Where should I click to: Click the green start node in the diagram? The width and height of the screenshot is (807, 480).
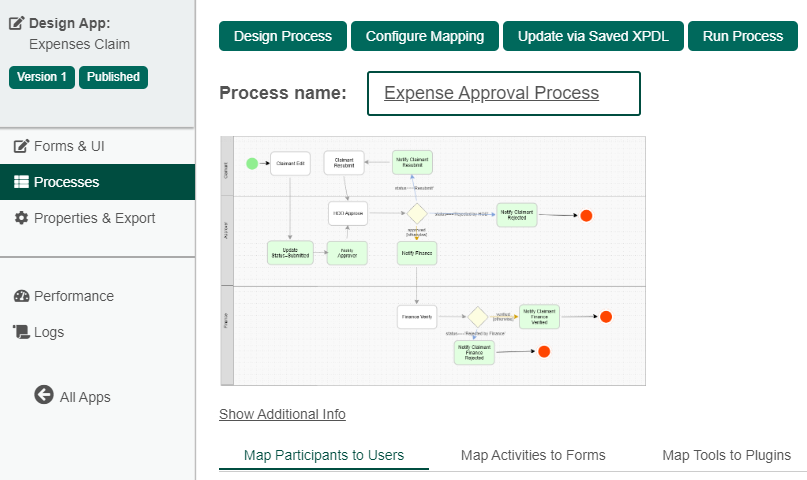pos(252,162)
